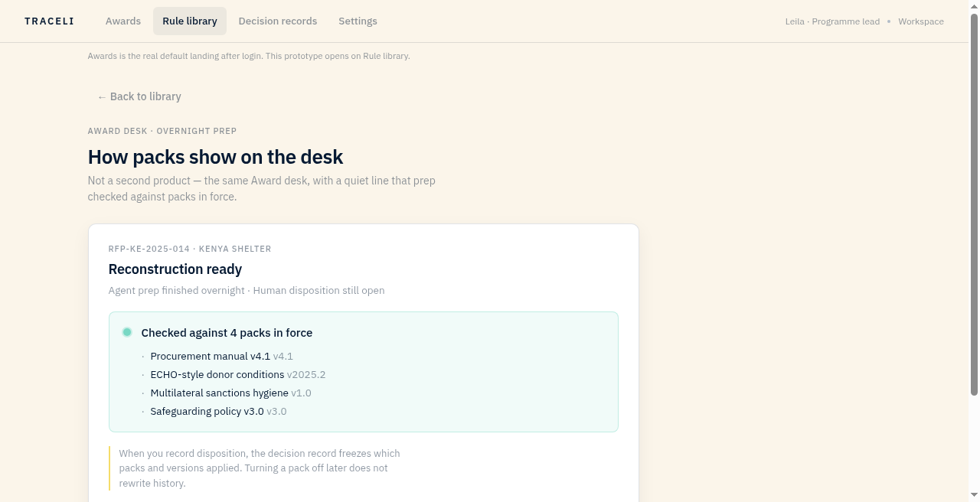Open the Awards tab
This screenshot has width=980, height=502.
(123, 21)
